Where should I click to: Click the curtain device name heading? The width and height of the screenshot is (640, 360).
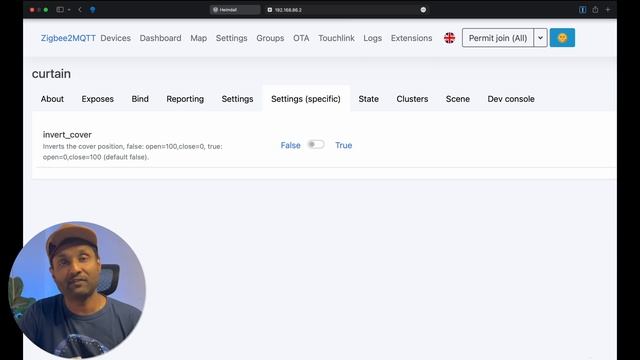(51, 74)
